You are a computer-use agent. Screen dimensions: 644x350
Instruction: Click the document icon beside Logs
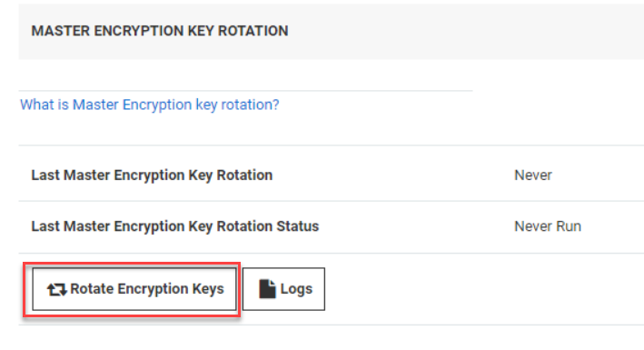pos(267,289)
